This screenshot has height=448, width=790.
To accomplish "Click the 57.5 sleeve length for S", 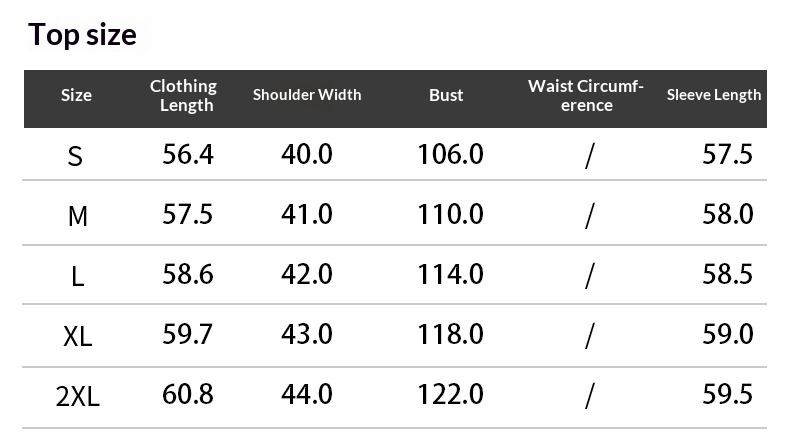I will tap(728, 154).
